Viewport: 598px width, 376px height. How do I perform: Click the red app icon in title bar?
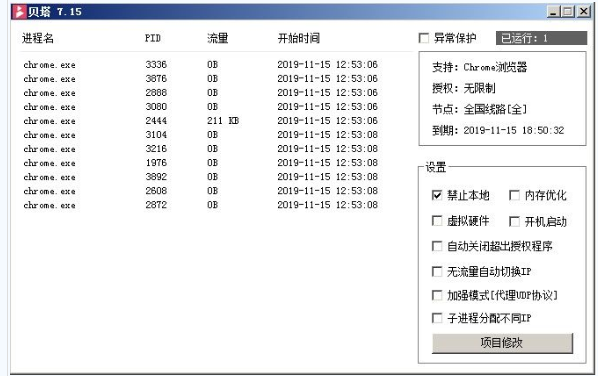(19, 12)
